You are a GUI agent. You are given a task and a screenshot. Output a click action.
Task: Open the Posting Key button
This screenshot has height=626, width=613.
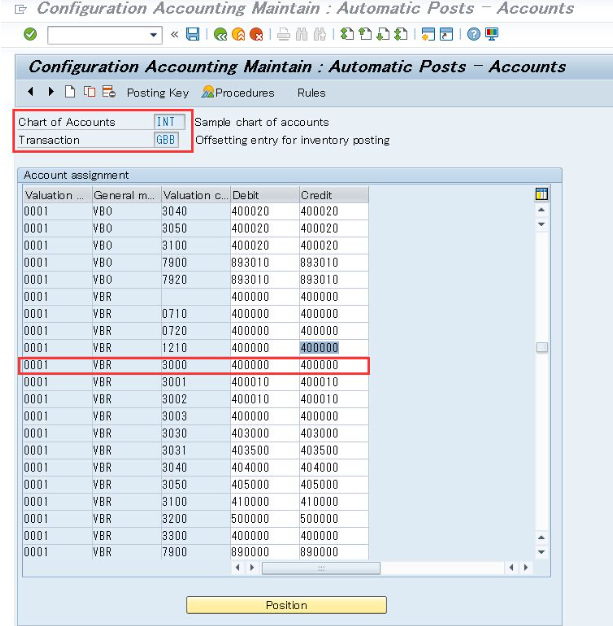tap(158, 93)
